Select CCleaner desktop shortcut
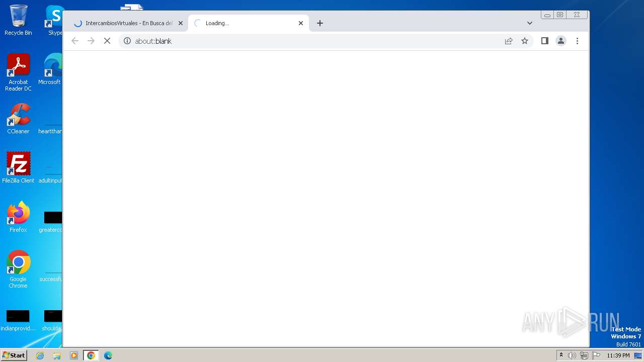The height and width of the screenshot is (362, 644). [18, 119]
